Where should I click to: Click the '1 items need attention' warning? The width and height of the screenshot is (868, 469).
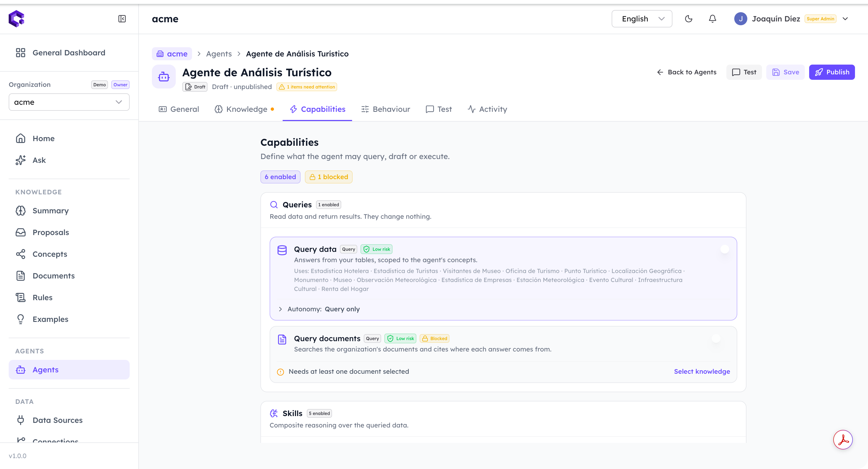point(307,87)
